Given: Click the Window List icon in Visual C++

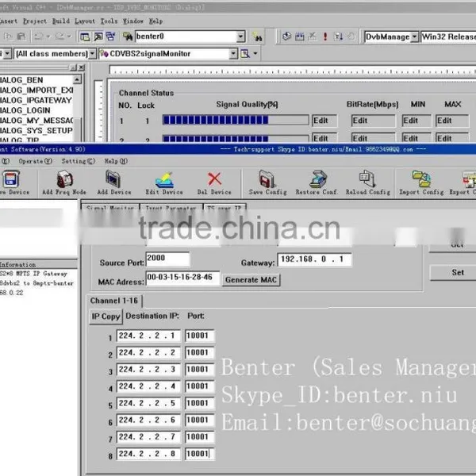Looking at the screenshot, I should [111, 36].
